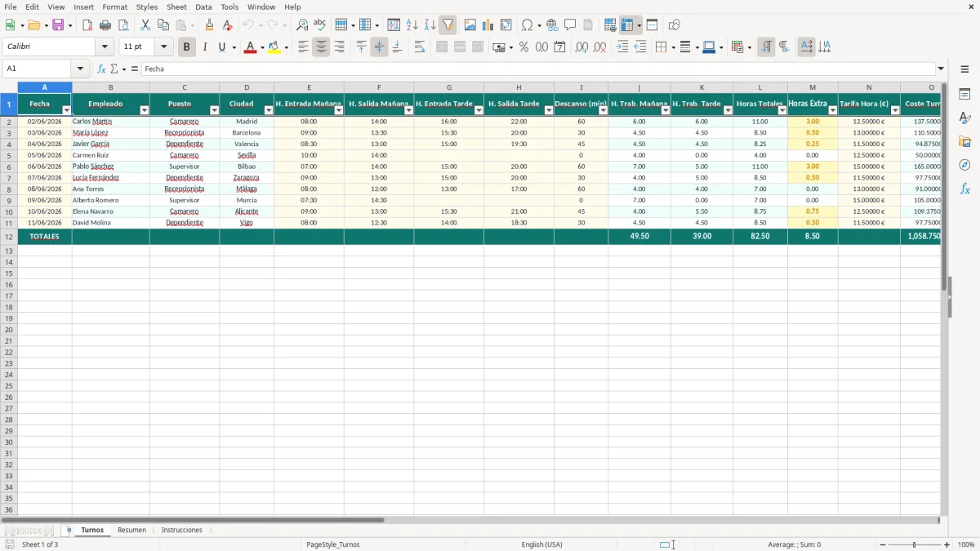This screenshot has width=980, height=551.
Task: Open the Sheet menu
Action: 176,7
